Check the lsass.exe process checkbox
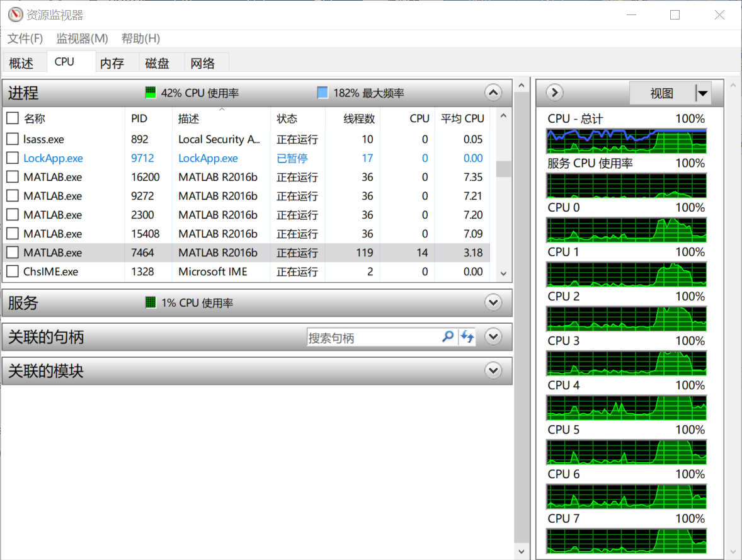Screen dimensions: 742x560 (13, 139)
